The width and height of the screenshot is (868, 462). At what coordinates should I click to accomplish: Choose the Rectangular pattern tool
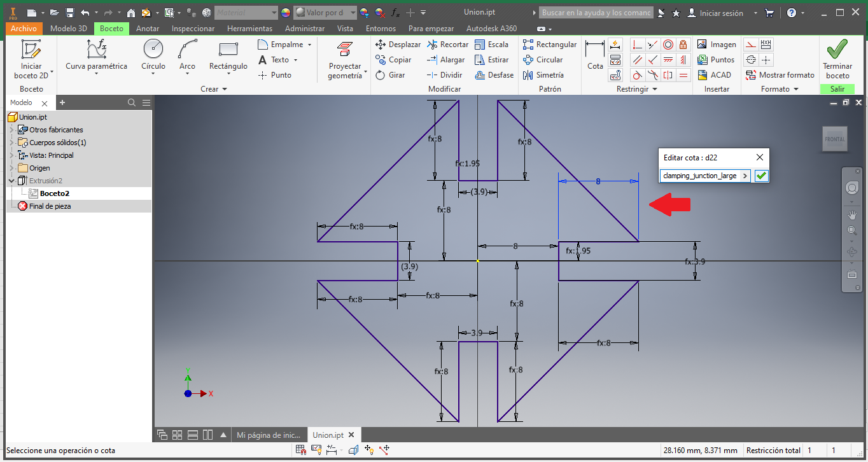[549, 45]
